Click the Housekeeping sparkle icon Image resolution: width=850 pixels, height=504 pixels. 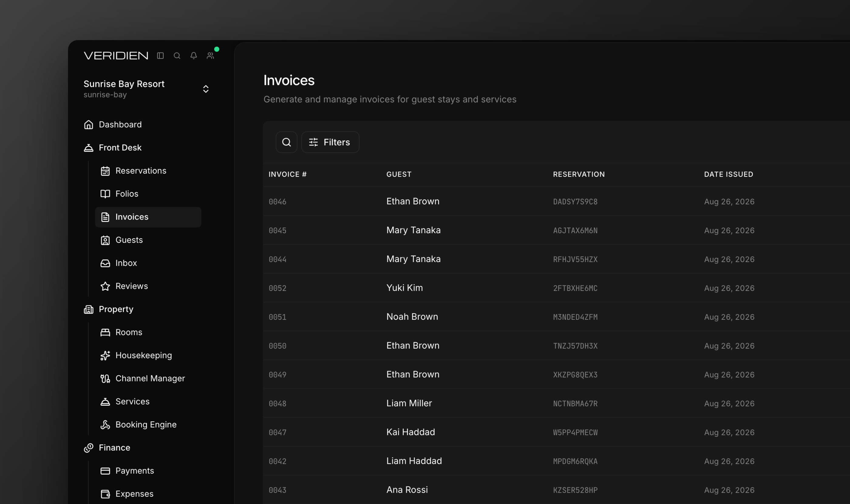[x=105, y=356]
